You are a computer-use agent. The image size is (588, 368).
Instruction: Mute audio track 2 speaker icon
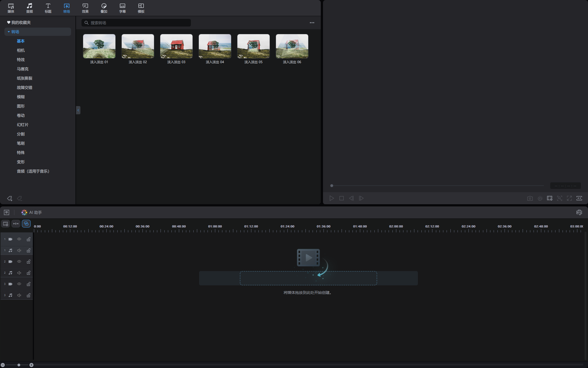(x=19, y=273)
